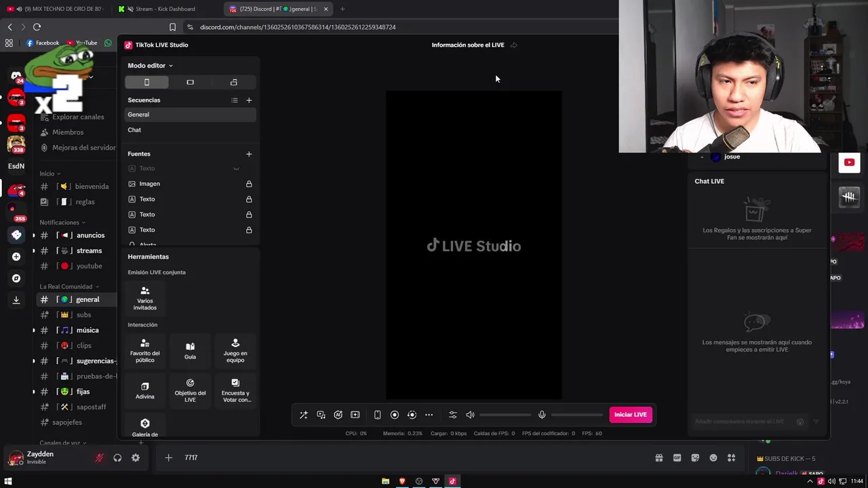
Task: Open the sticker picker in Discord chat bar
Action: [695, 457]
